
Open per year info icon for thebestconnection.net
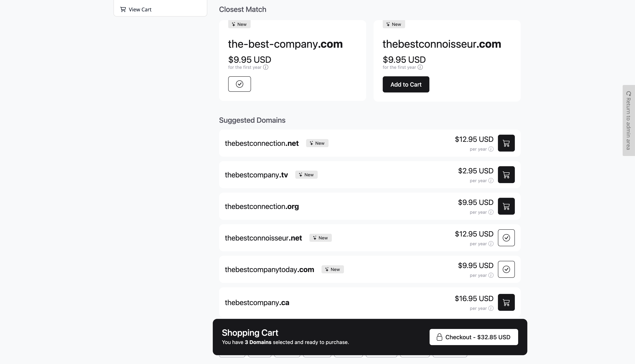tap(491, 149)
